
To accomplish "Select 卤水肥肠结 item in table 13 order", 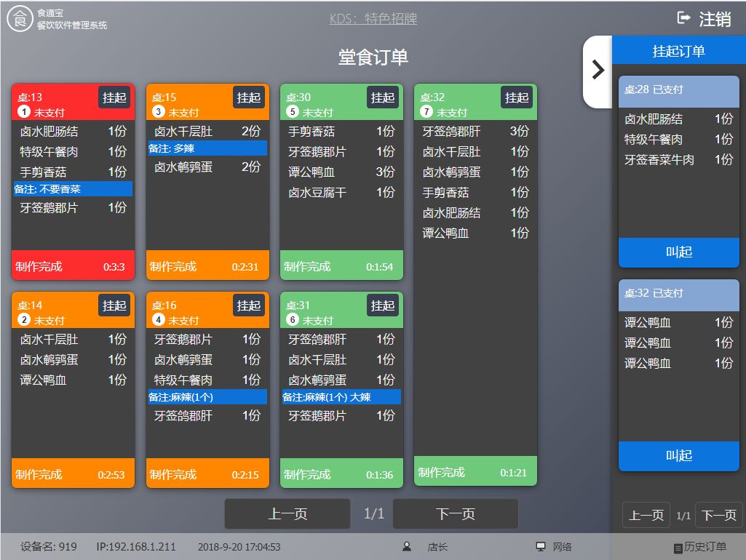I will coord(74,131).
